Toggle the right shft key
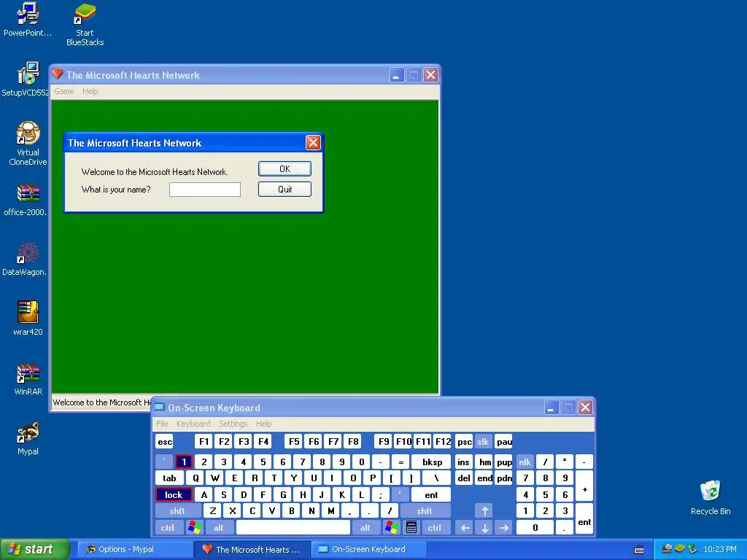This screenshot has height=560, width=747. 425,511
